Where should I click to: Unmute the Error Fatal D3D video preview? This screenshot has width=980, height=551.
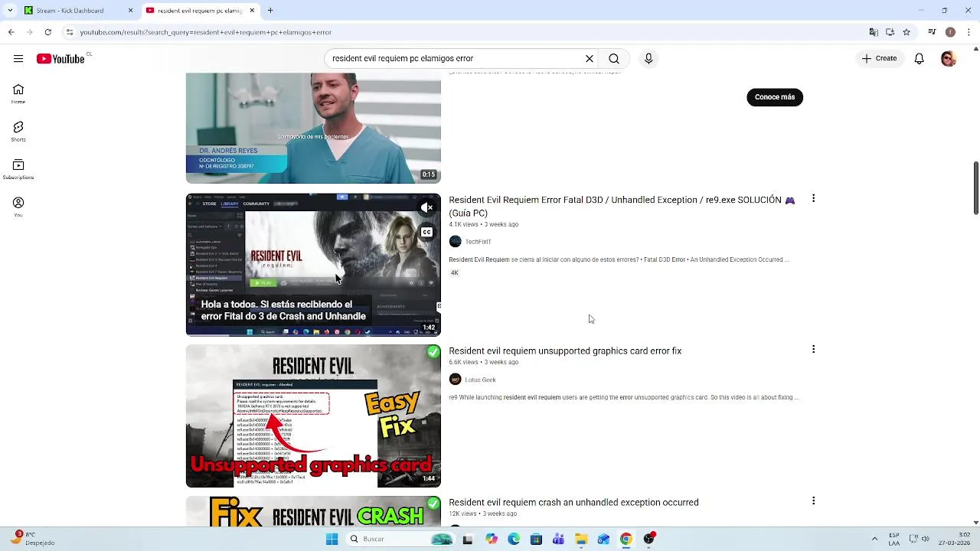click(x=426, y=207)
